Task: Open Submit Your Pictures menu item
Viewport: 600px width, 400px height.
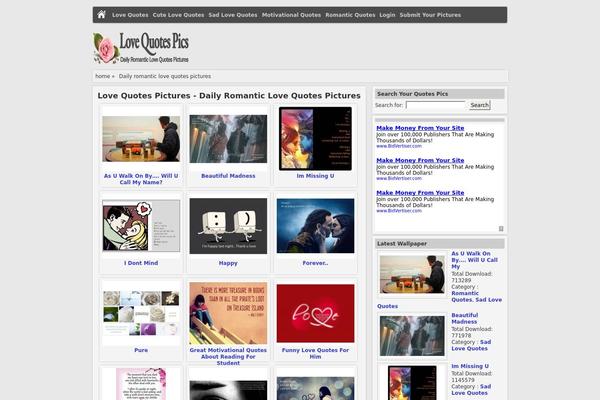Action: click(x=430, y=15)
